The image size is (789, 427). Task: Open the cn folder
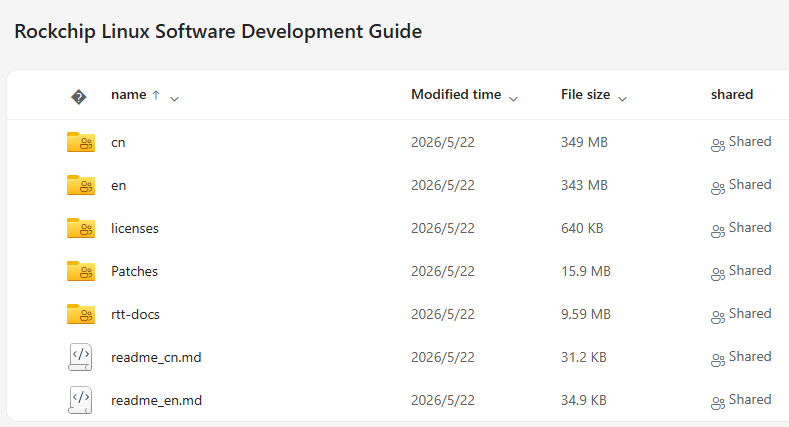[x=118, y=143]
